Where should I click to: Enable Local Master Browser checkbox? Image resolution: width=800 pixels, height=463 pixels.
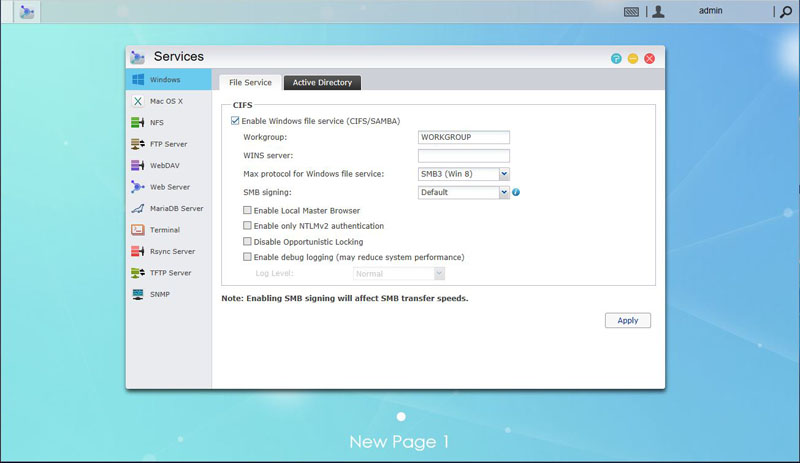[247, 210]
